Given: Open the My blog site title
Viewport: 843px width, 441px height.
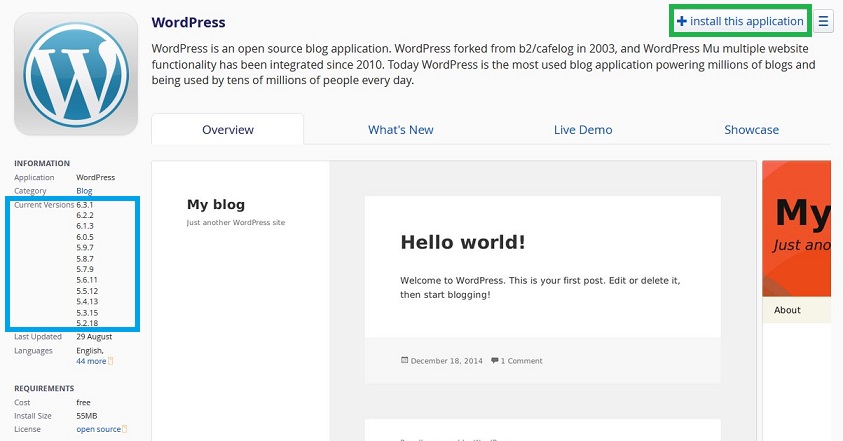Looking at the screenshot, I should (x=215, y=205).
